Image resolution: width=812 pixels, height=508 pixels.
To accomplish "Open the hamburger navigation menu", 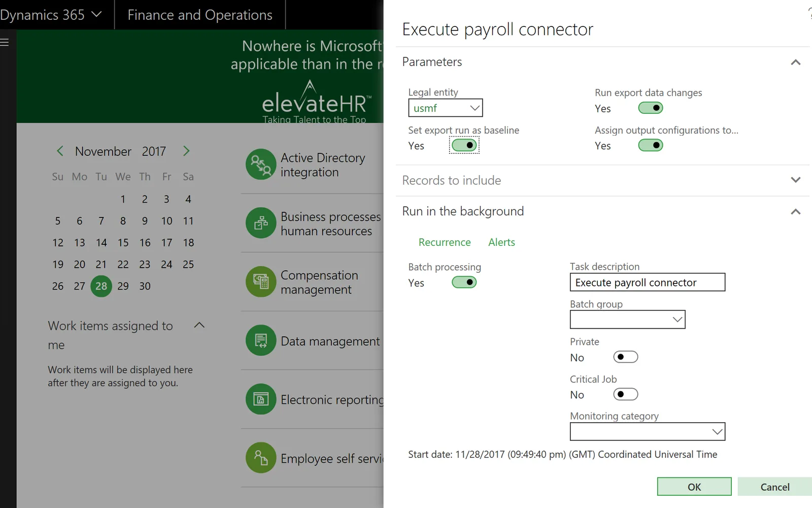I will coord(5,42).
